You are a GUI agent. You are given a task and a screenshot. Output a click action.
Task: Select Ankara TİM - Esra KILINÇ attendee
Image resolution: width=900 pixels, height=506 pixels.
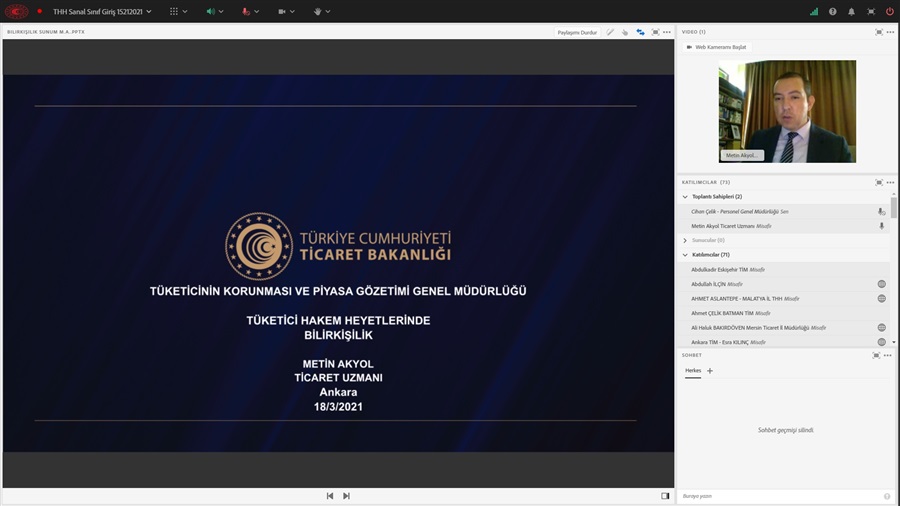pyautogui.click(x=784, y=342)
